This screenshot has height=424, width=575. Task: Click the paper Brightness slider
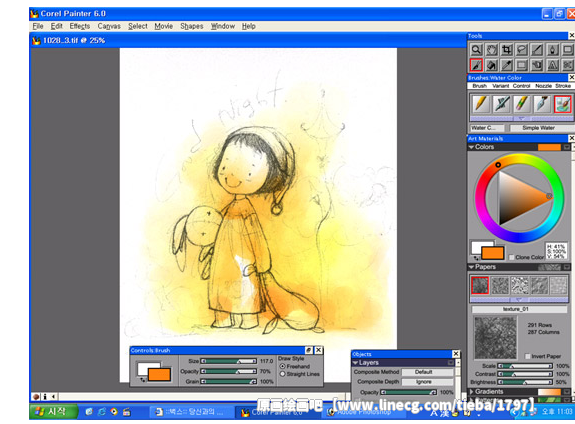click(x=525, y=382)
